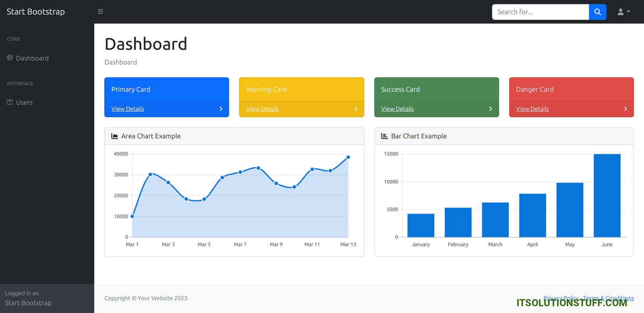Click the Mar 13 data point on area chart
The image size is (644, 313).
click(348, 157)
